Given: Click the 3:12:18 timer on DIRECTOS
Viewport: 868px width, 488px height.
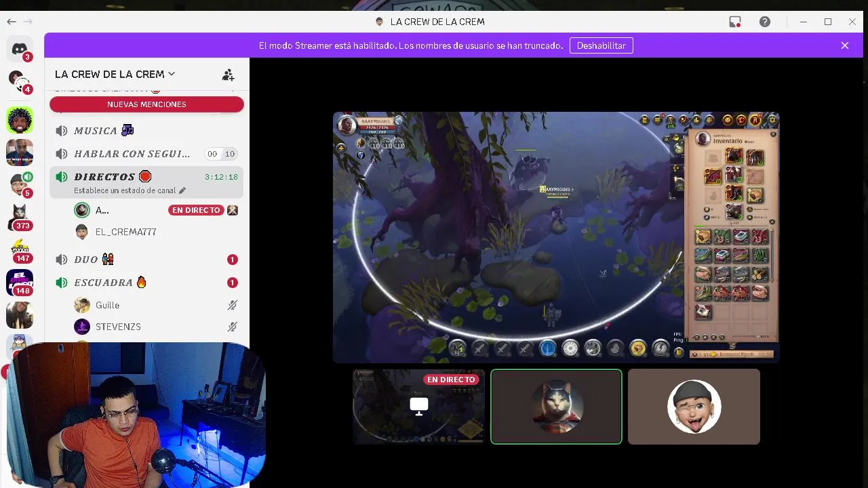Looking at the screenshot, I should [221, 177].
